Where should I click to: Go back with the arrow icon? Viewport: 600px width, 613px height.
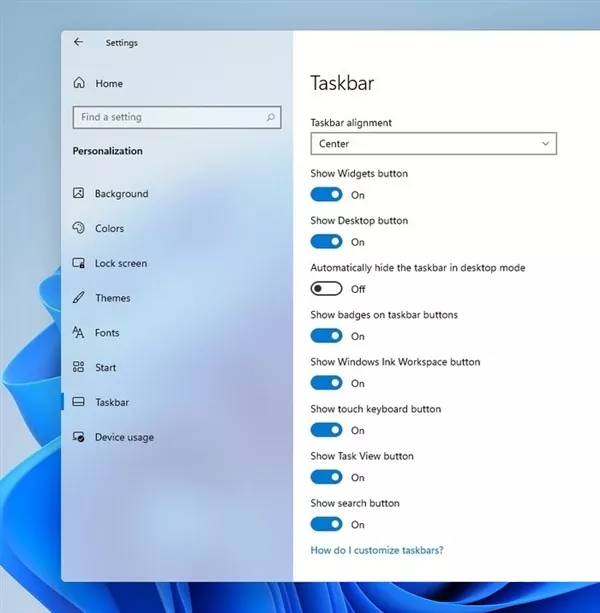(78, 42)
